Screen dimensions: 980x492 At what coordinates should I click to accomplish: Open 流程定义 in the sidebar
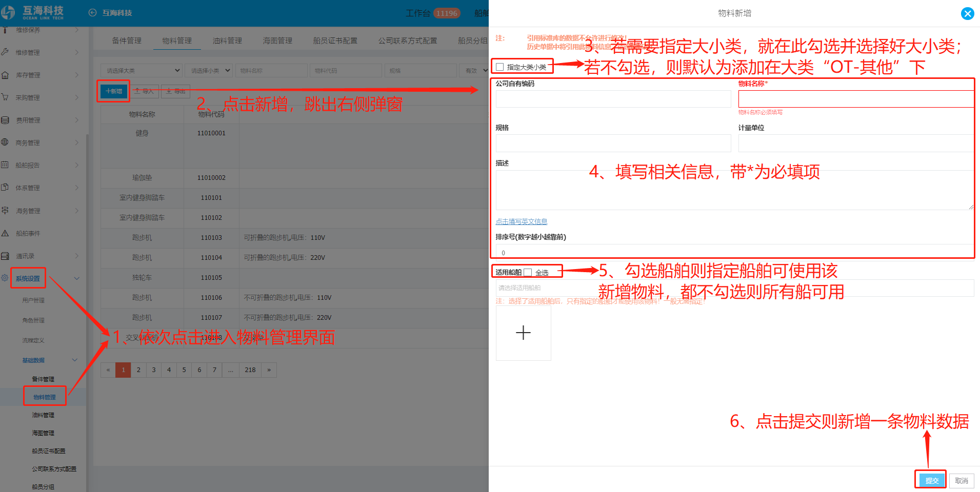pyautogui.click(x=33, y=340)
